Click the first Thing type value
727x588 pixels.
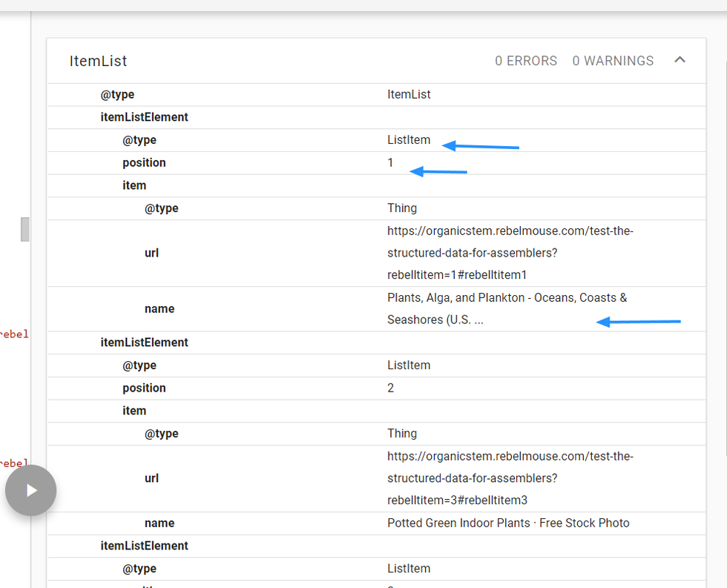[x=402, y=208]
